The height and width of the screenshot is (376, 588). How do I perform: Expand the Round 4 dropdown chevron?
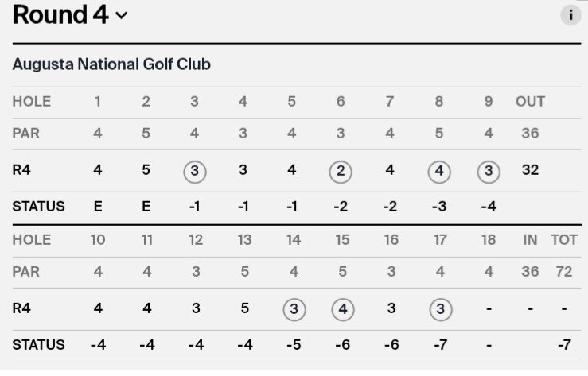[x=121, y=16]
